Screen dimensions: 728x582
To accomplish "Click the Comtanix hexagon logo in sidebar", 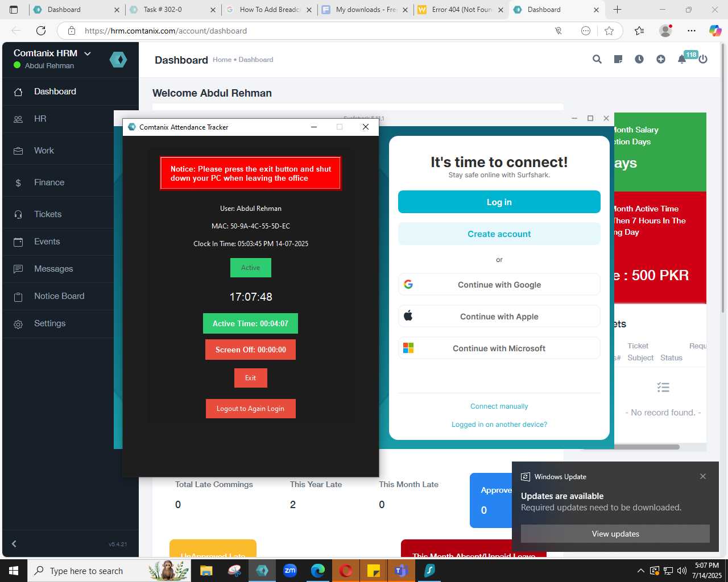I will tap(118, 59).
